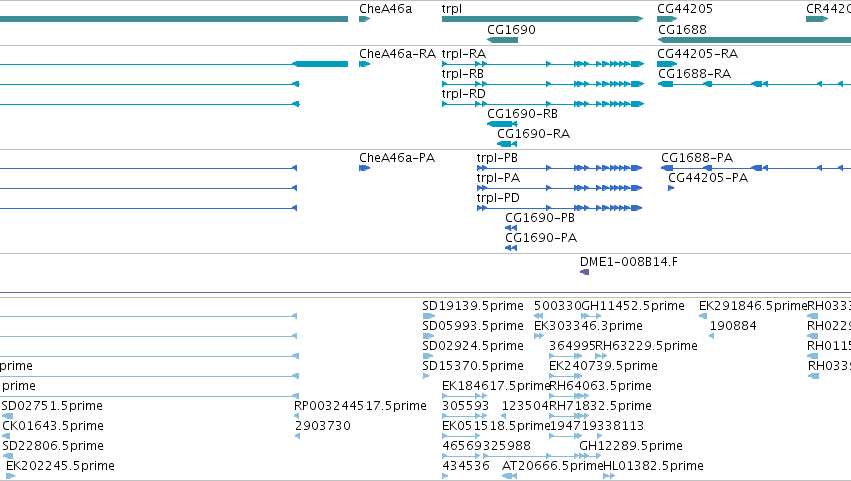851x481 pixels.
Task: Click the GH12289.5prime label
Action: 631,446
